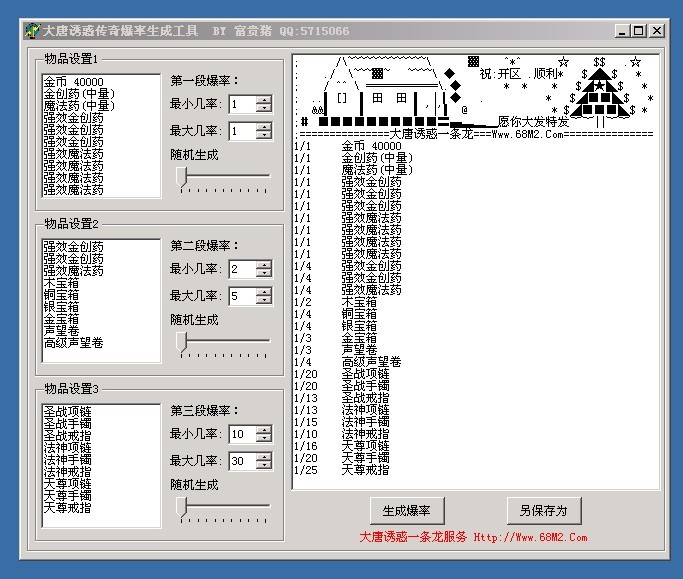This screenshot has height=579, width=683.
Task: Increase the second-stage 最小几率 spinner value
Action: [x=264, y=264]
